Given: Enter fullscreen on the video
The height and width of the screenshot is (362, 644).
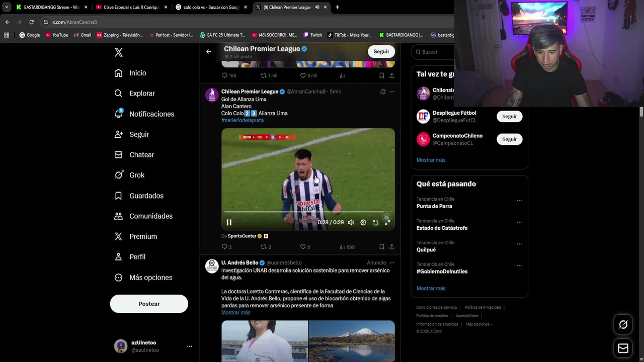Looking at the screenshot, I should coord(387,222).
